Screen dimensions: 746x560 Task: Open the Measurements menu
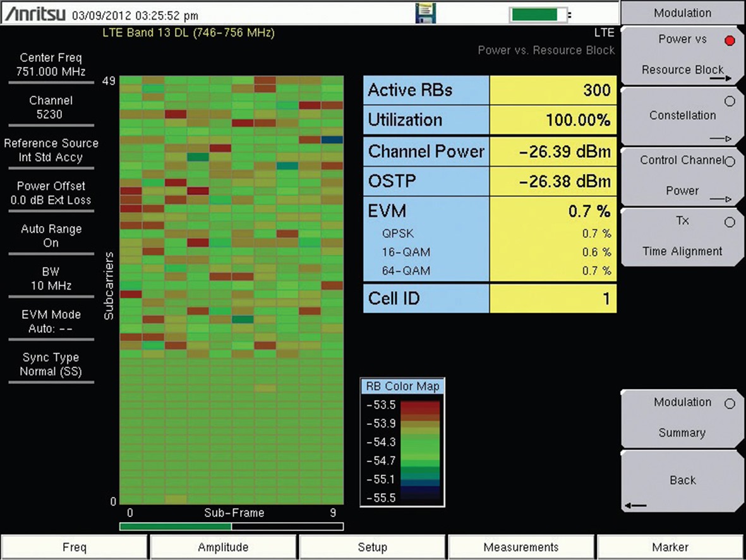pos(520,547)
